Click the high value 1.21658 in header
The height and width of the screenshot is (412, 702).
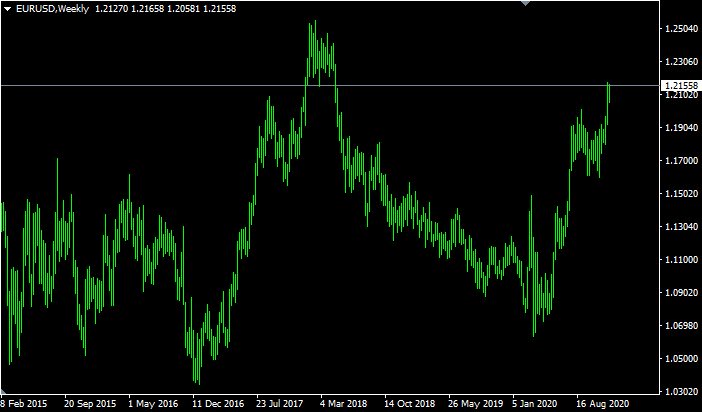coord(147,9)
